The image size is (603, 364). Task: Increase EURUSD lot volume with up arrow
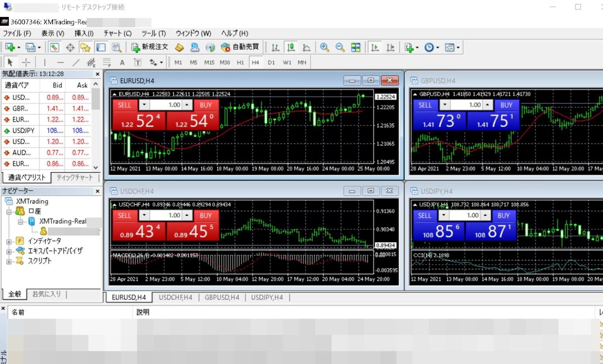click(187, 105)
